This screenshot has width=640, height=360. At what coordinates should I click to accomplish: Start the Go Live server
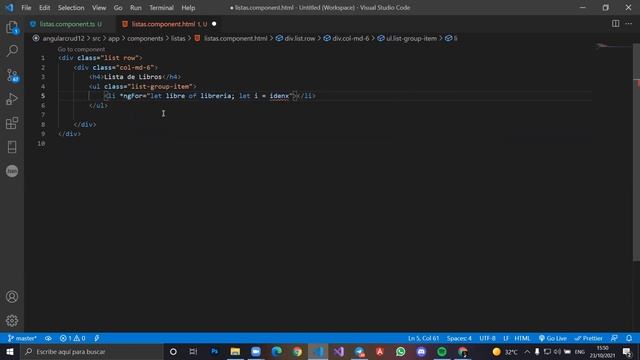point(553,338)
